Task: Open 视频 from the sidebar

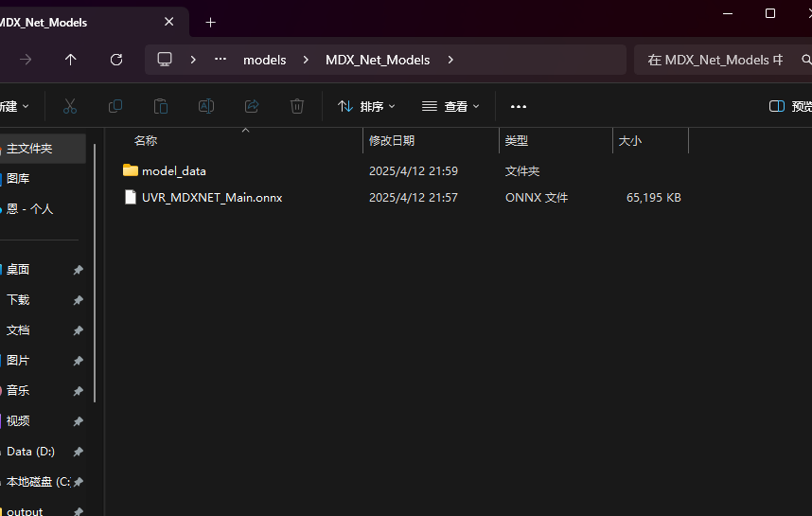Action: (18, 421)
